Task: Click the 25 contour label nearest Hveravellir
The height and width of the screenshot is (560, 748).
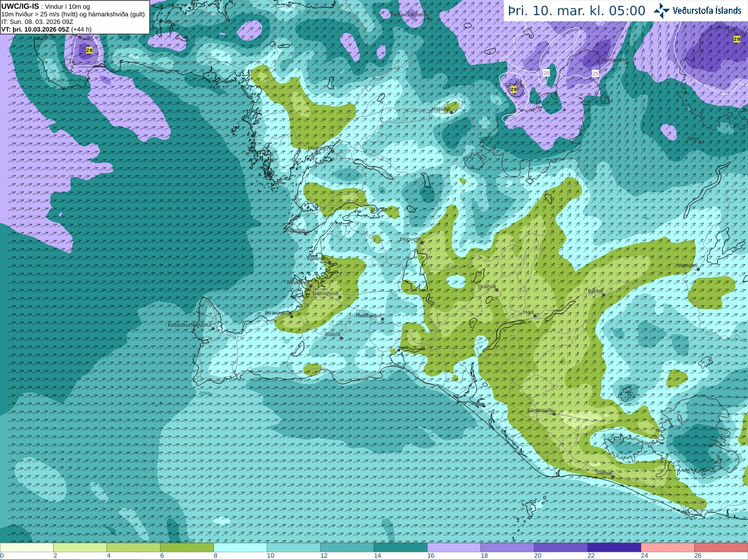Action: (595, 74)
